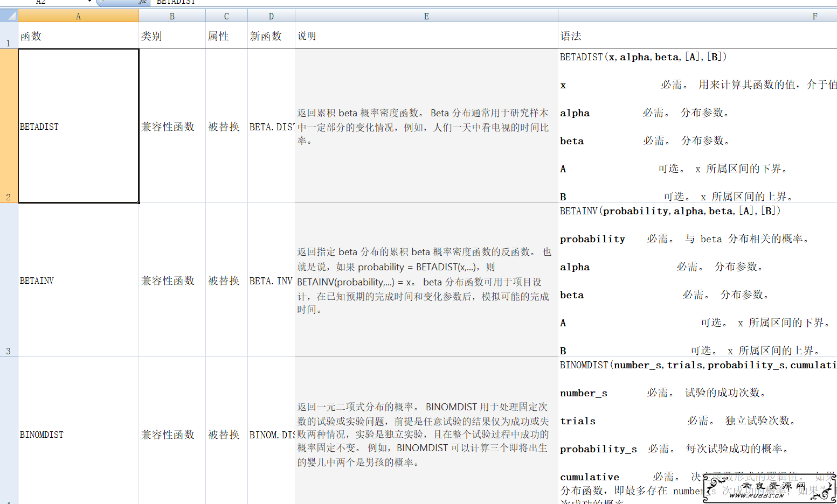Select the 语法 header cell
Image resolution: width=837 pixels, height=504 pixels.
697,36
